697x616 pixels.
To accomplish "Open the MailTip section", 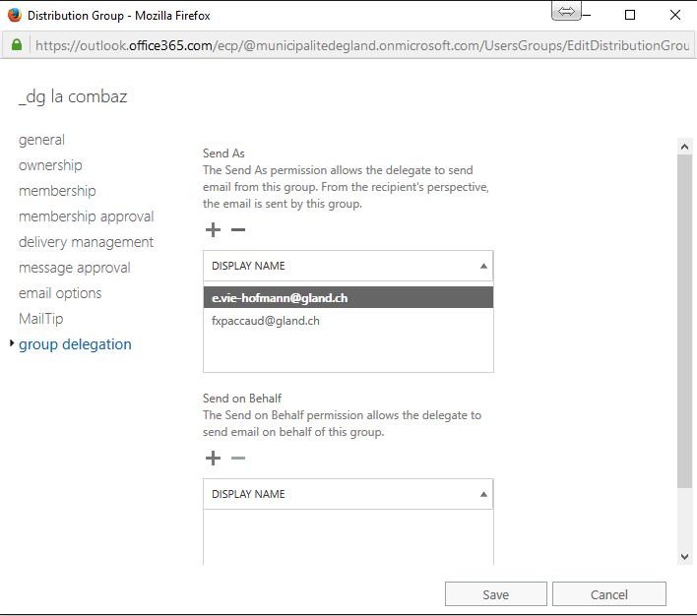I will click(x=40, y=319).
